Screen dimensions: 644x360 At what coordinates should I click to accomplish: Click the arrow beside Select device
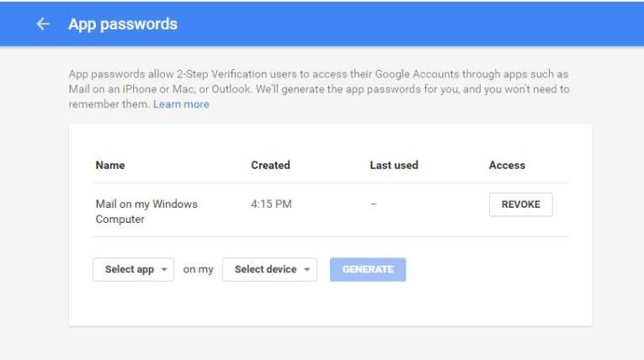306,270
